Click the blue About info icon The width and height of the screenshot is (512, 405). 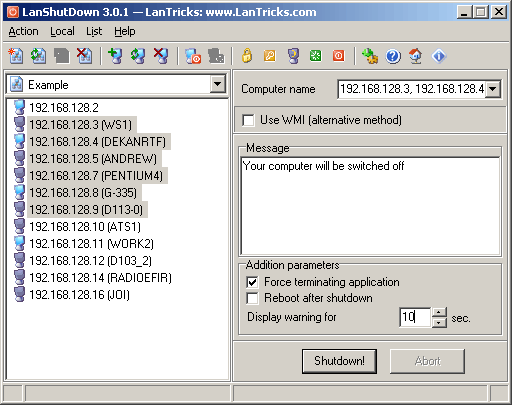pyautogui.click(x=439, y=56)
